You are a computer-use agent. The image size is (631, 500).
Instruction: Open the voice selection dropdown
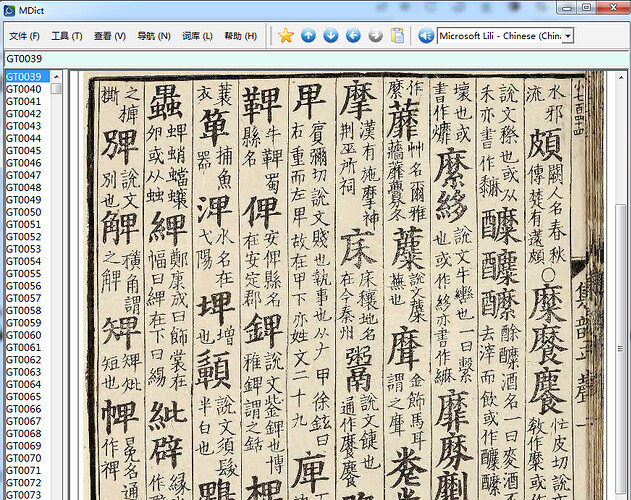click(568, 36)
